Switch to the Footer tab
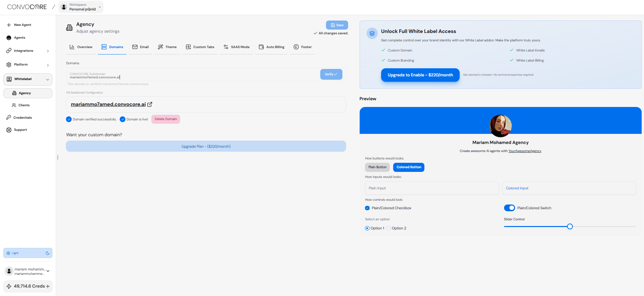The width and height of the screenshot is (644, 296). (303, 47)
